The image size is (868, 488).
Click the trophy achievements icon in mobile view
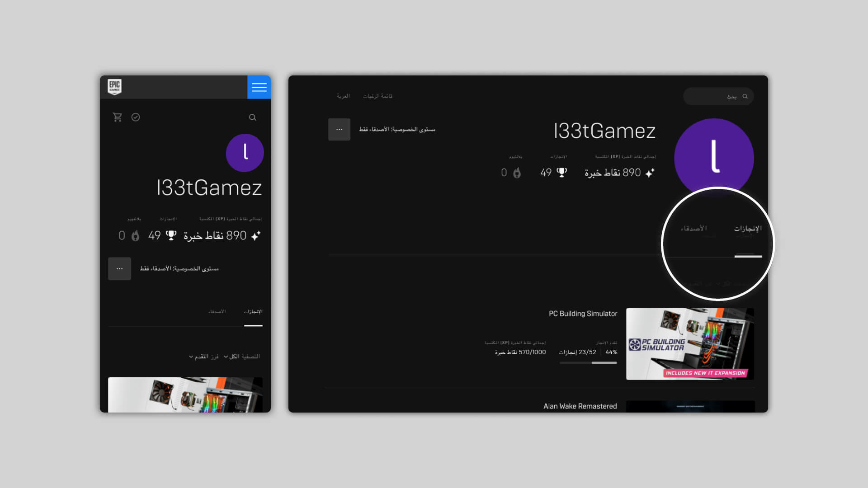point(171,235)
